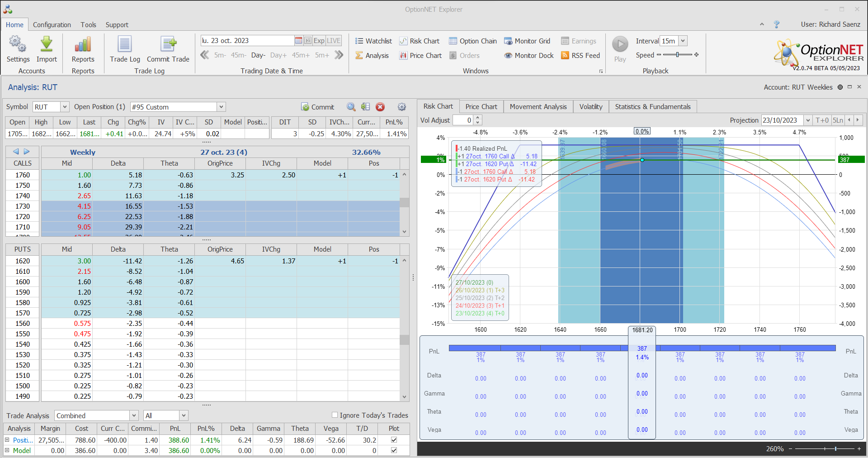Screen dimensions: 868x458
Task: Open the Trade Log icon
Action: (125, 44)
